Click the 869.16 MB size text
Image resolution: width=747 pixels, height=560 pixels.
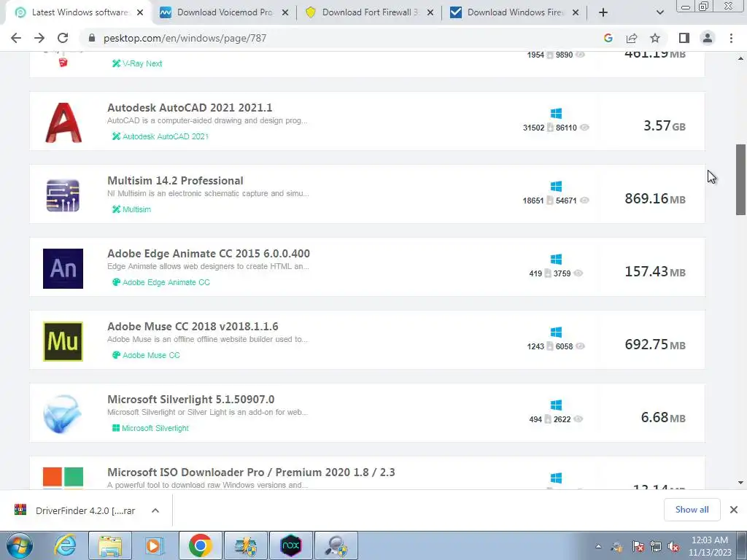click(x=655, y=198)
